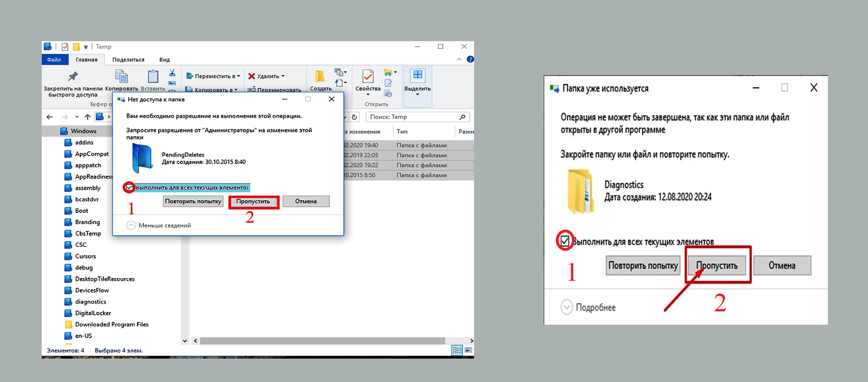Open the Удалить (Delete) dropdown
Viewport: 868px width, 382px height.
point(267,76)
